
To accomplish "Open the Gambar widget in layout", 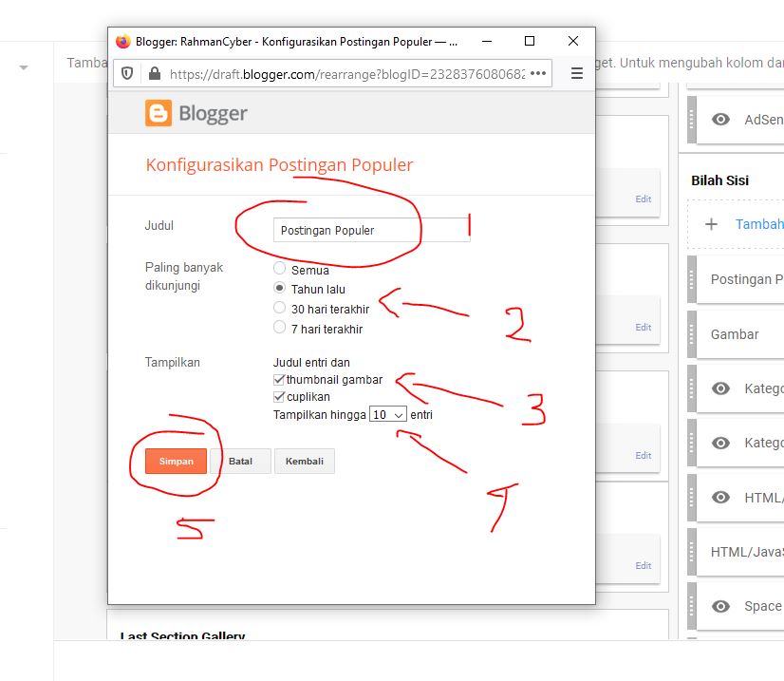I will 740,334.
